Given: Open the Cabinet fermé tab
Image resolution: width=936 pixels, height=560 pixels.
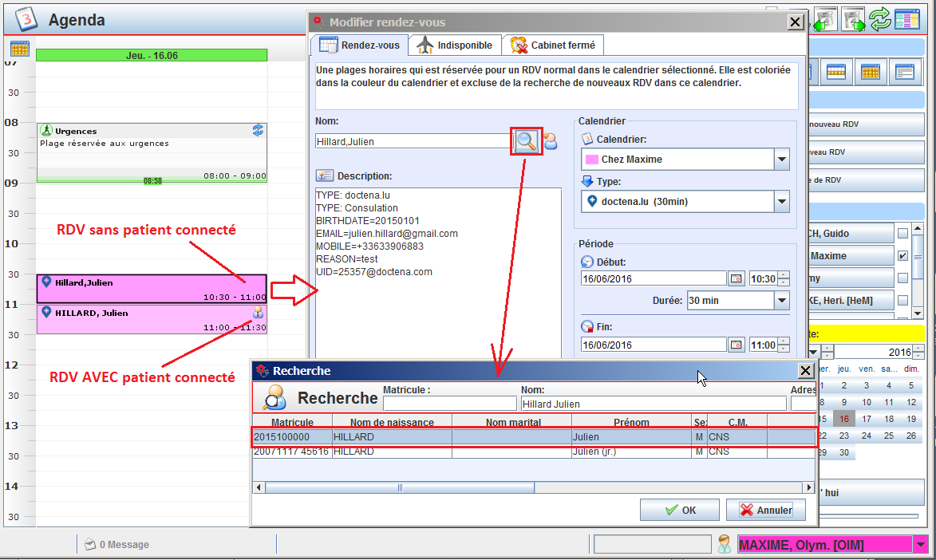Looking at the screenshot, I should click(x=553, y=45).
